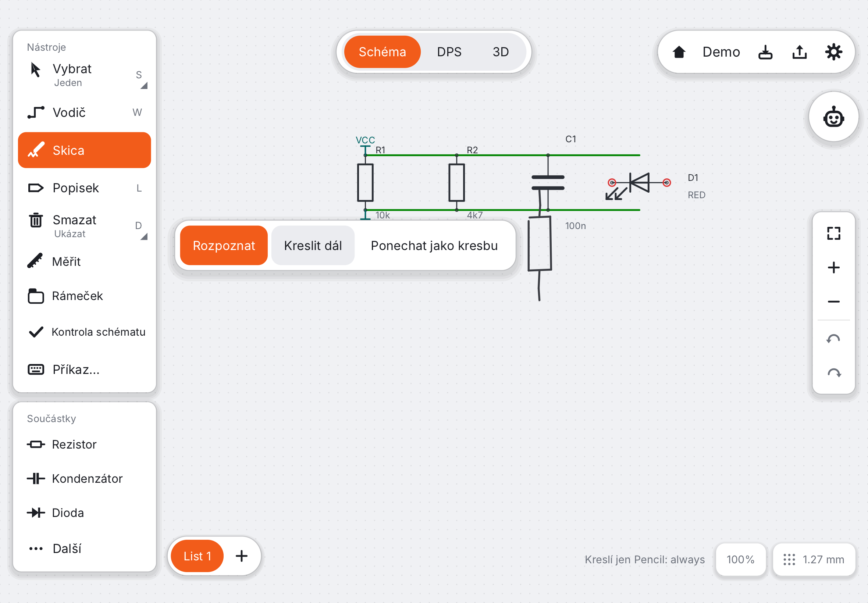This screenshot has height=603, width=868.
Task: Undo using the counter-clockwise arrow
Action: [x=834, y=339]
